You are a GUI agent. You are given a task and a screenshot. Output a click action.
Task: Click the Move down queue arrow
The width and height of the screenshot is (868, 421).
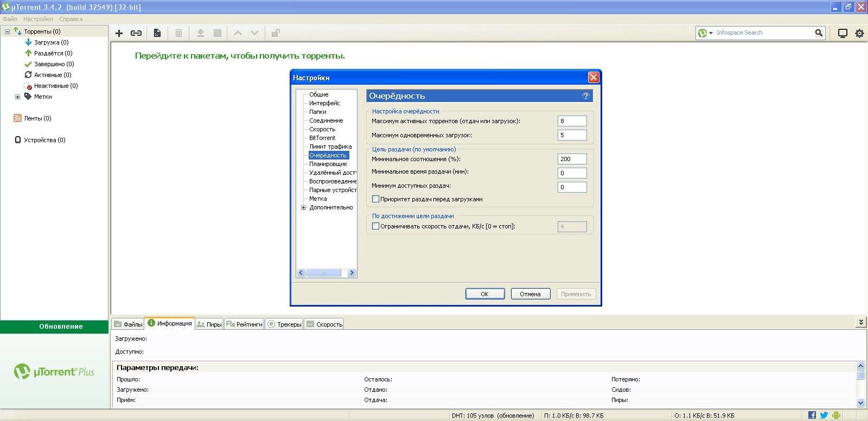(254, 33)
